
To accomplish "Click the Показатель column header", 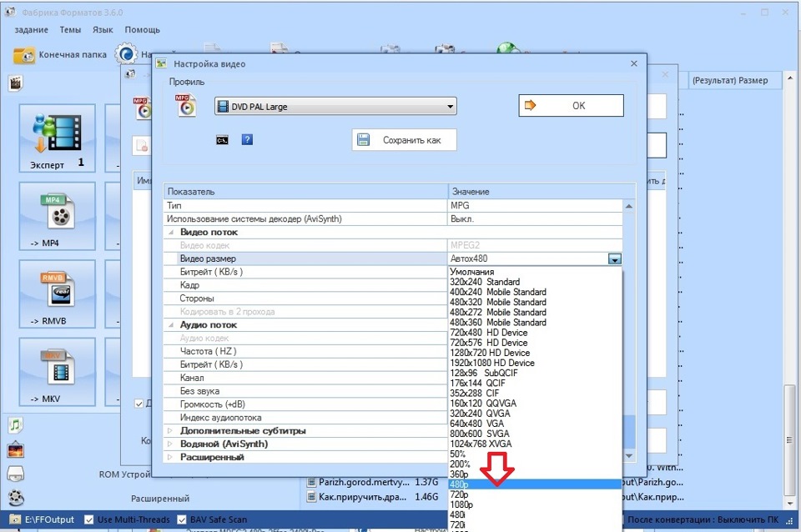I will pyautogui.click(x=305, y=192).
